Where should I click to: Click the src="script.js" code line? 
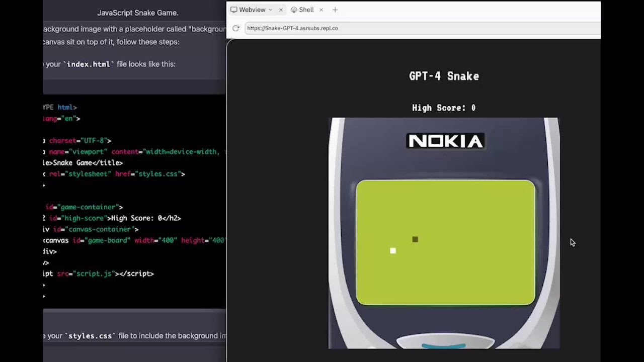coord(99,274)
